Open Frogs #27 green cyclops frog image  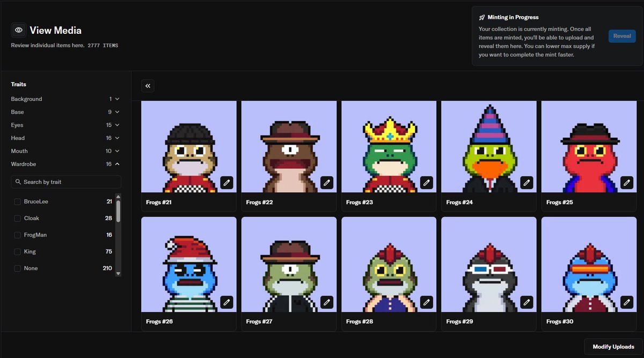pyautogui.click(x=289, y=265)
